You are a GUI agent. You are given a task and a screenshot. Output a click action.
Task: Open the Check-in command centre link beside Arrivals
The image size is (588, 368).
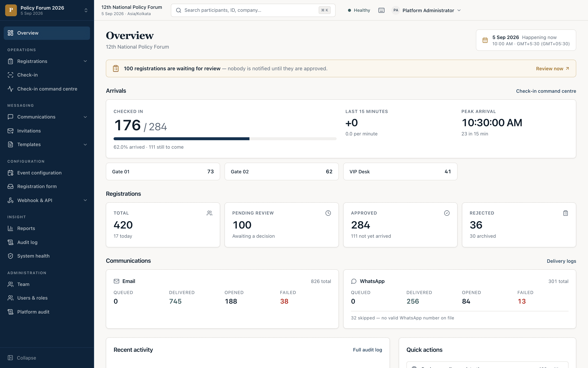click(546, 91)
